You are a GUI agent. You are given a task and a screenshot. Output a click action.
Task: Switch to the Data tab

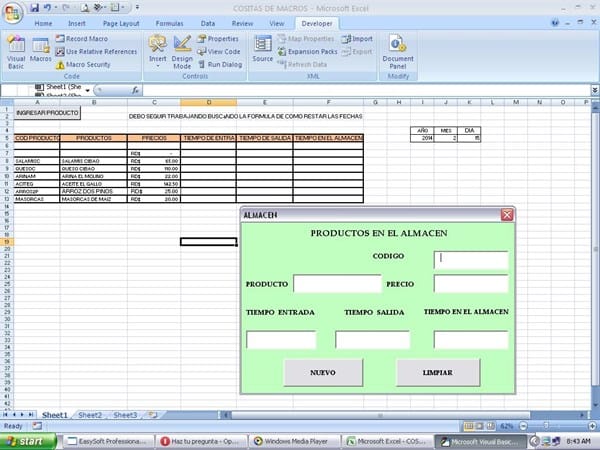click(x=208, y=23)
